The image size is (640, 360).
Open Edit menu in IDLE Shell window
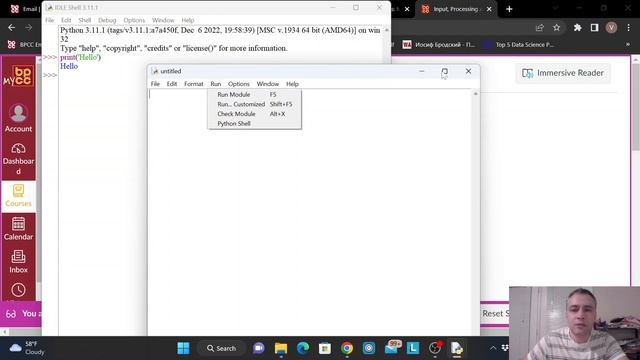click(66, 20)
